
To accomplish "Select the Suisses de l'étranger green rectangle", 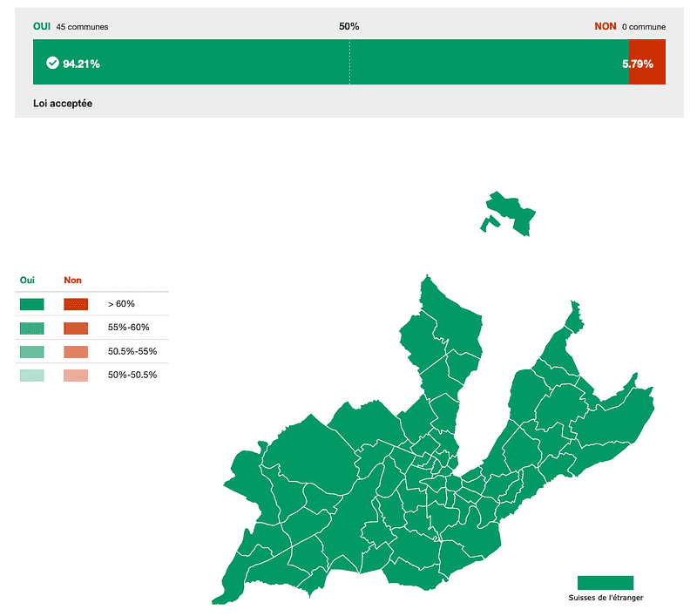I will point(606,582).
